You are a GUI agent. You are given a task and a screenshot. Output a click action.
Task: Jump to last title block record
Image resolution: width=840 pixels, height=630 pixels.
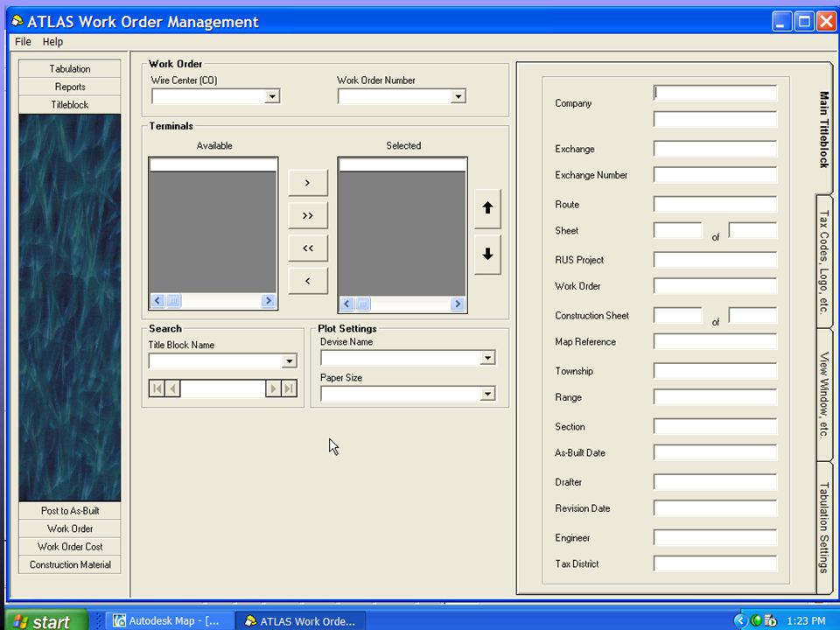pos(289,388)
